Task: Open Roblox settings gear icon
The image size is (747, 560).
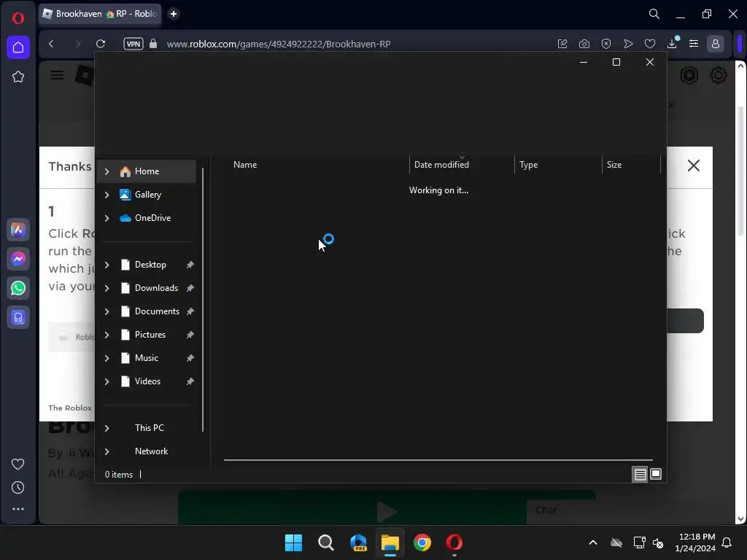Action: click(x=718, y=75)
